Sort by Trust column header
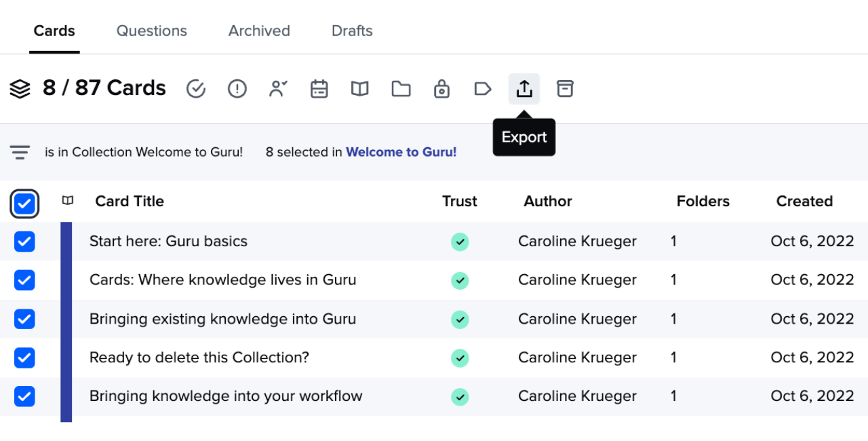Screen dimensions: 868x441 460,201
